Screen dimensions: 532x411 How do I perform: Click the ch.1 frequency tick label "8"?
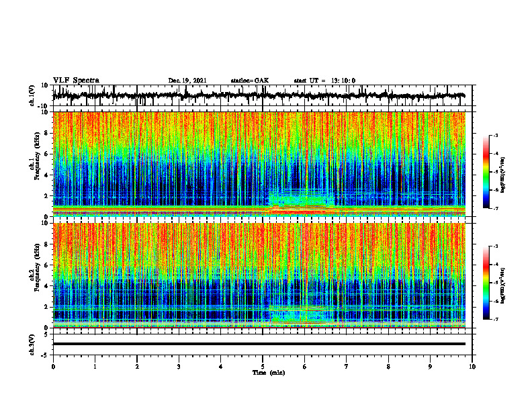pos(46,133)
